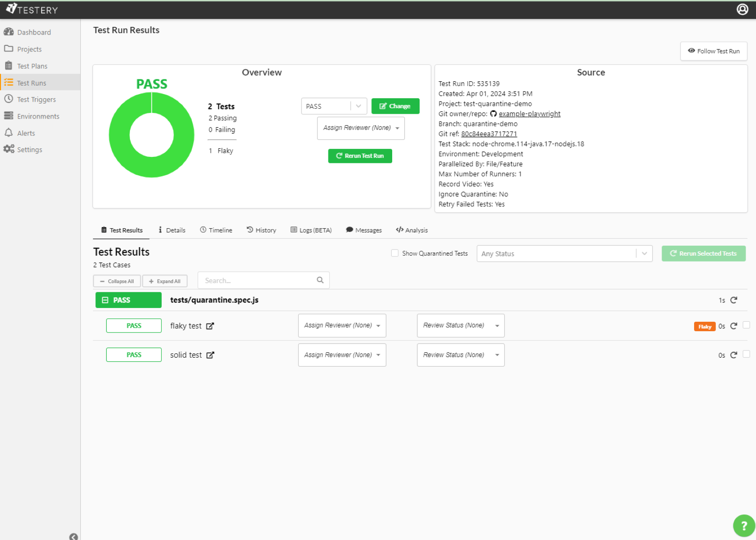Viewport: 756px width, 540px height.
Task: Switch to the Timeline tab
Action: [x=216, y=230]
